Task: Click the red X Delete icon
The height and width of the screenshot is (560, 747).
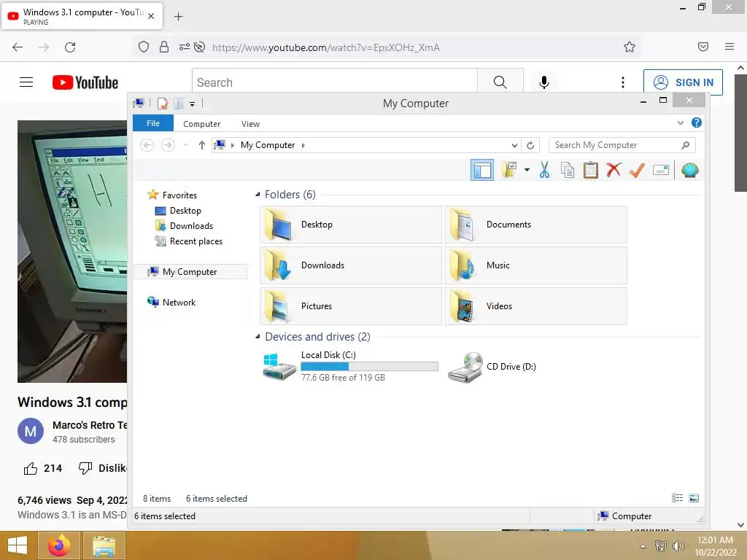Action: point(614,169)
